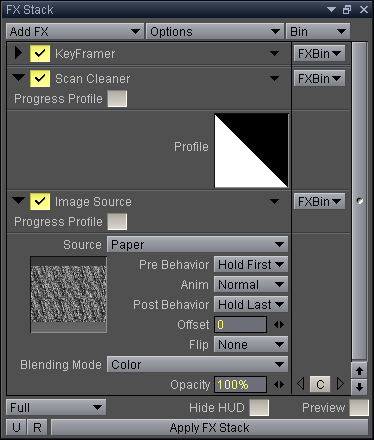Go to previous keyframe with left triangle
This screenshot has height=440, width=374.
click(301, 384)
